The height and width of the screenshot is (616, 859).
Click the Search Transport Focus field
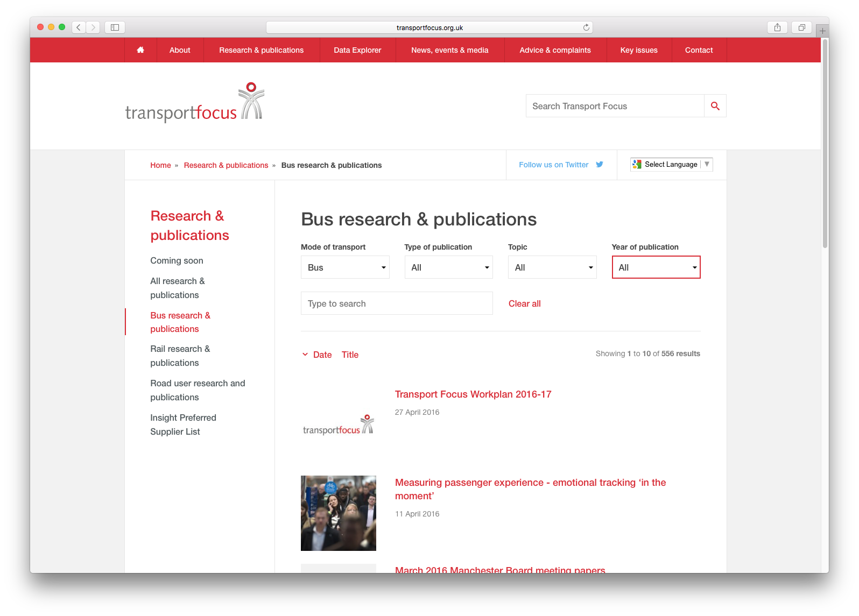click(615, 106)
